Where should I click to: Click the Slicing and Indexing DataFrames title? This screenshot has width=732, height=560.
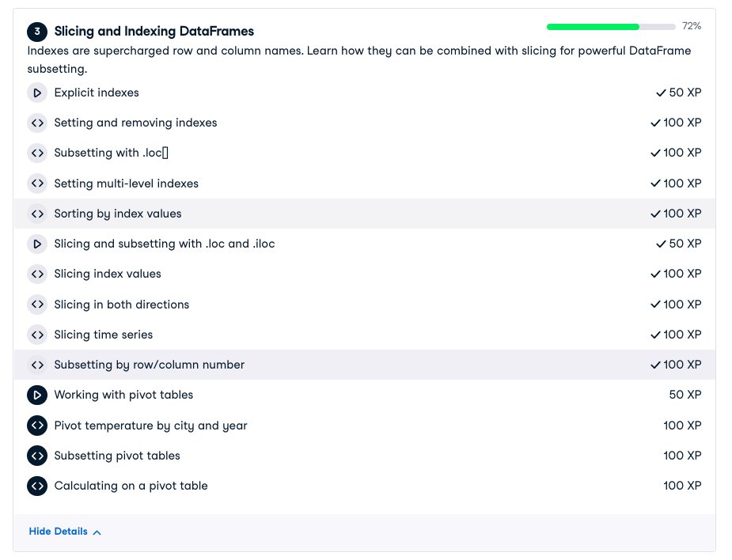154,32
